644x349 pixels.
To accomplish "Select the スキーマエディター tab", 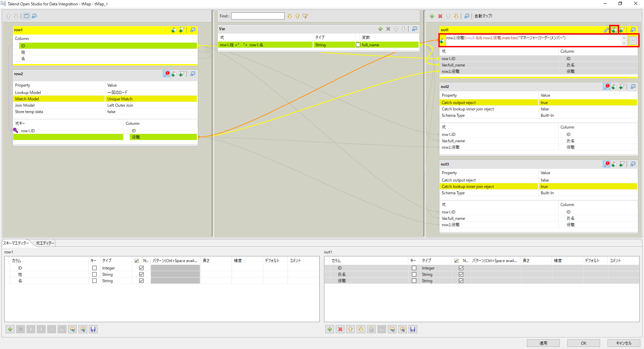I will [17, 243].
